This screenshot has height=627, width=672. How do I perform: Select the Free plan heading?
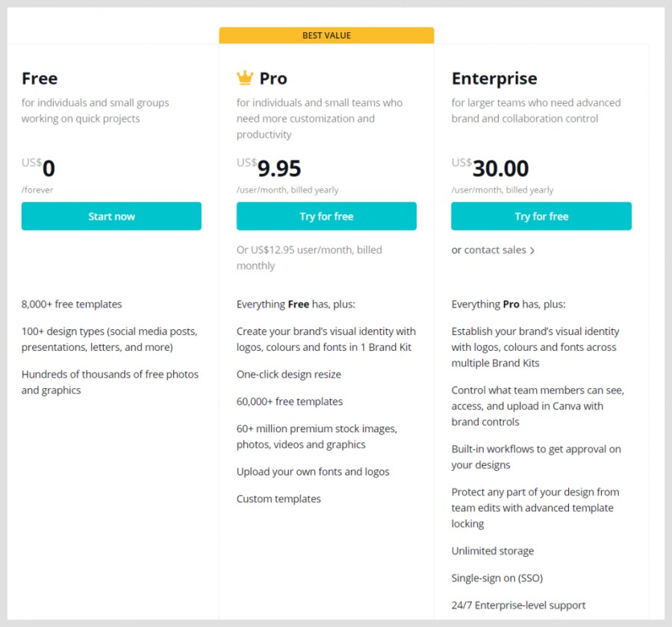click(x=40, y=78)
